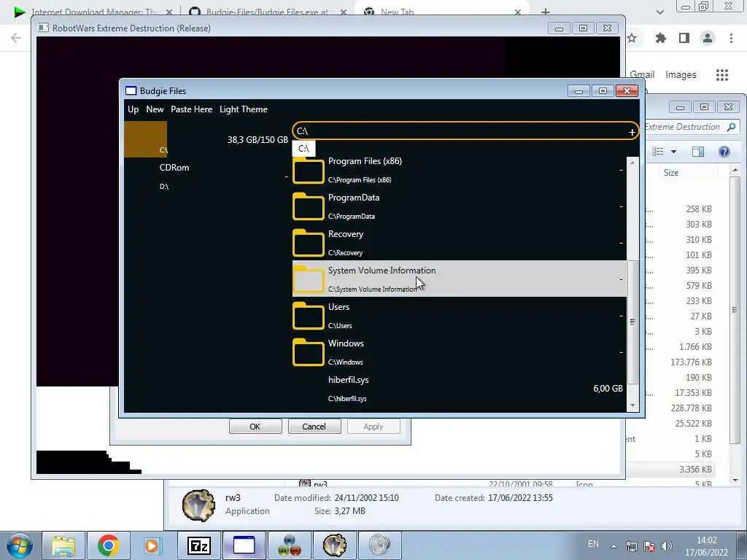Click the Chrome back arrow
Image resolution: width=747 pixels, height=560 pixels.
pos(16,38)
